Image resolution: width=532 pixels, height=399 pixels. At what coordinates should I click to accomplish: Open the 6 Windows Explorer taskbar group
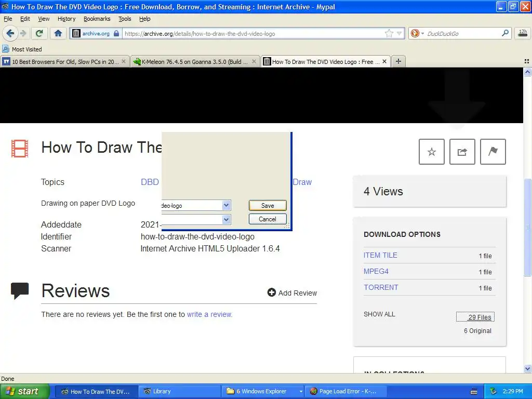click(x=262, y=392)
